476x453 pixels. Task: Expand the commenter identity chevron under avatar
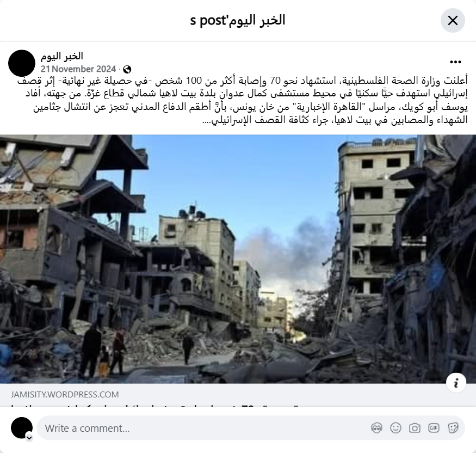(x=29, y=438)
